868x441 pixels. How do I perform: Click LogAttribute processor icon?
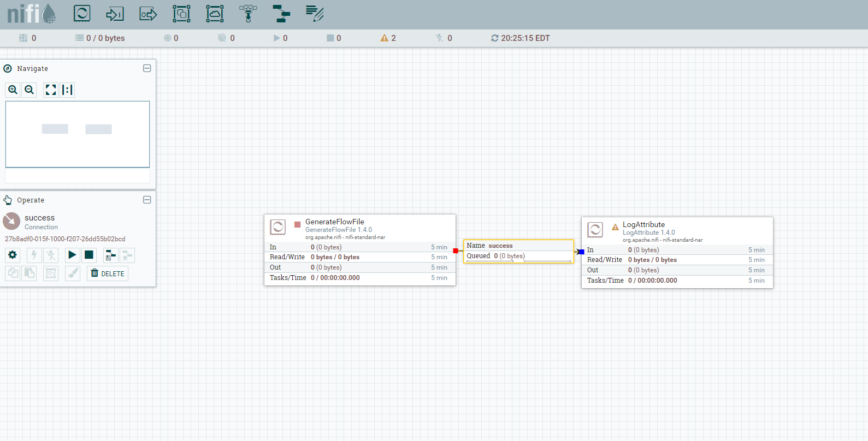[x=595, y=230]
